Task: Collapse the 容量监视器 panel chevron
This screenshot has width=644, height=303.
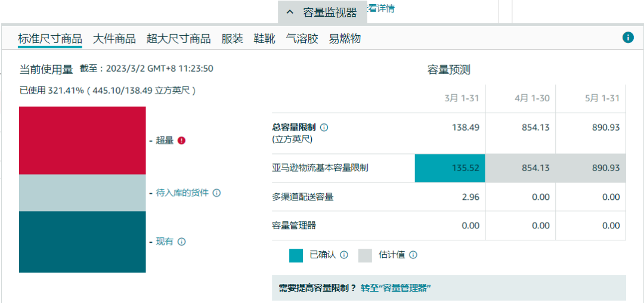Action: 290,12
